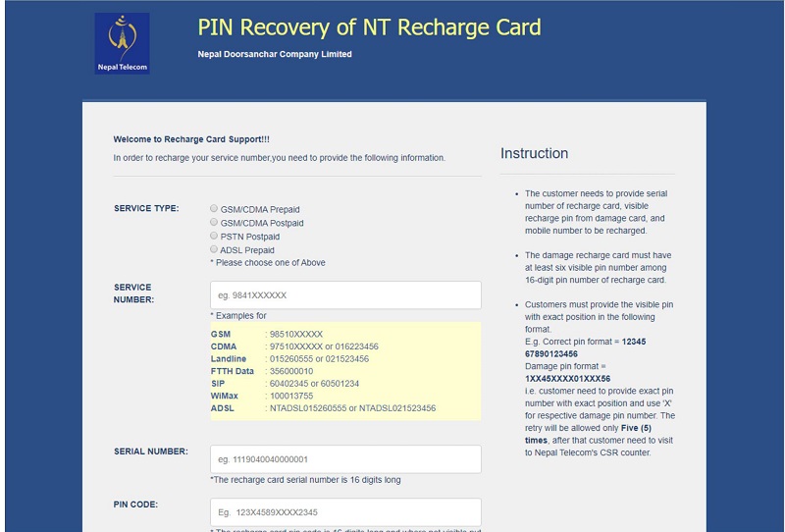Image resolution: width=785 pixels, height=532 pixels.
Task: Click the GSM example row 98510XXXXX
Action: pyautogui.click(x=267, y=334)
